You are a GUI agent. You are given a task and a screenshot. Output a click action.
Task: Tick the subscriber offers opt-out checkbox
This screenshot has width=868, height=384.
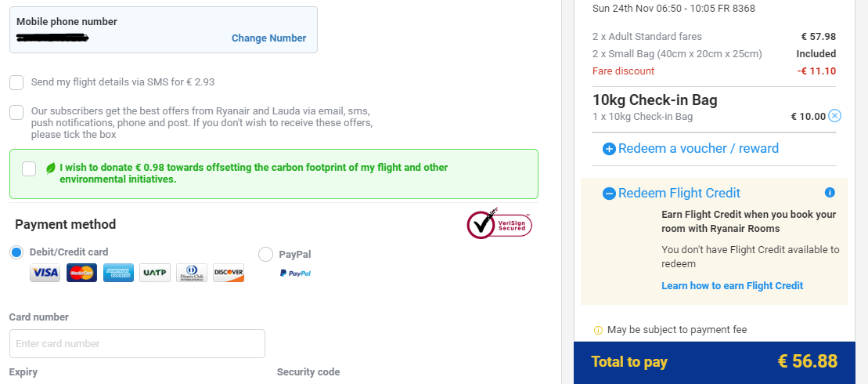pos(16,112)
